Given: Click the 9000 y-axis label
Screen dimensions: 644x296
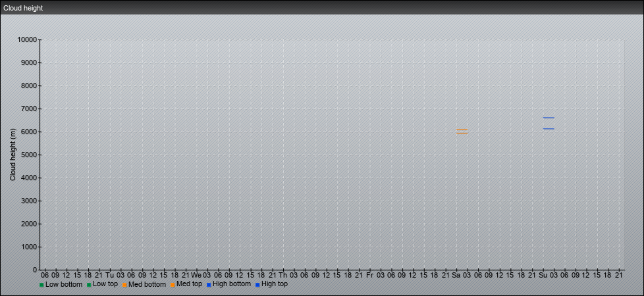Looking at the screenshot, I should pyautogui.click(x=29, y=62).
